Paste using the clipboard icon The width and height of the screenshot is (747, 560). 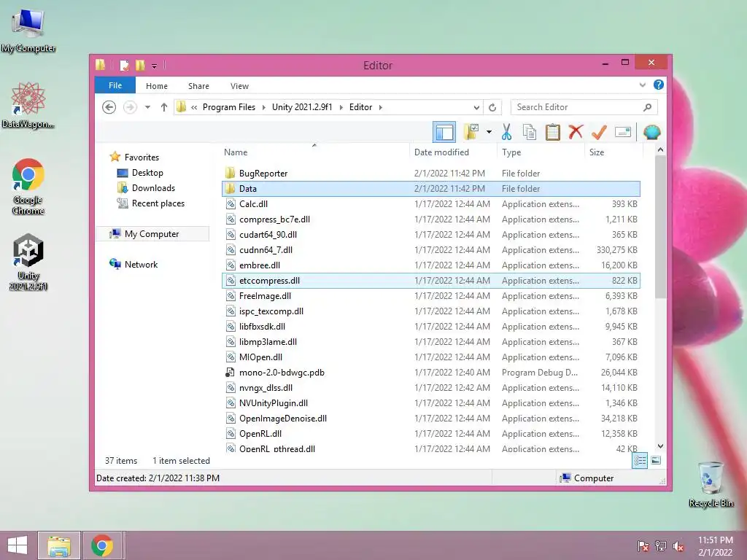553,132
